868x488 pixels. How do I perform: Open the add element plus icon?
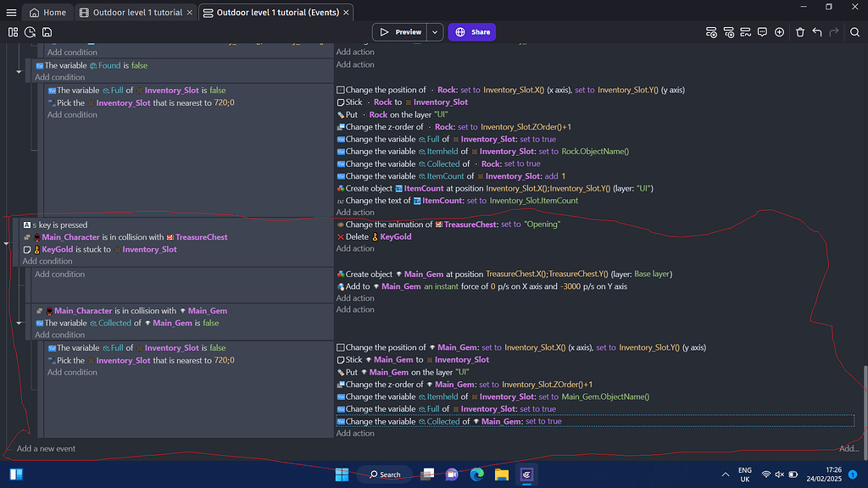[x=779, y=31]
